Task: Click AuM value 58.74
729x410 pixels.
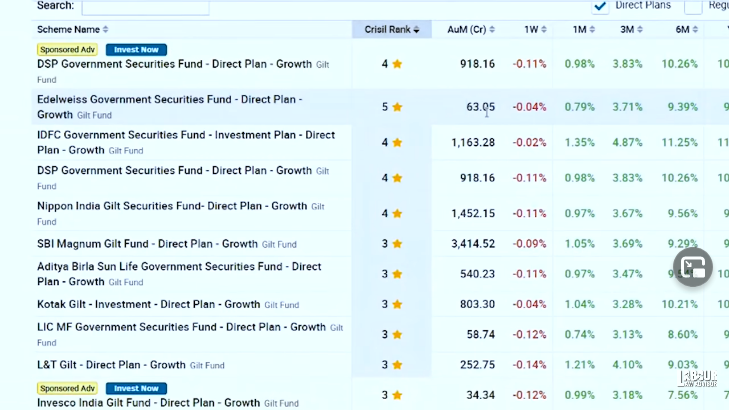Action: (481, 334)
